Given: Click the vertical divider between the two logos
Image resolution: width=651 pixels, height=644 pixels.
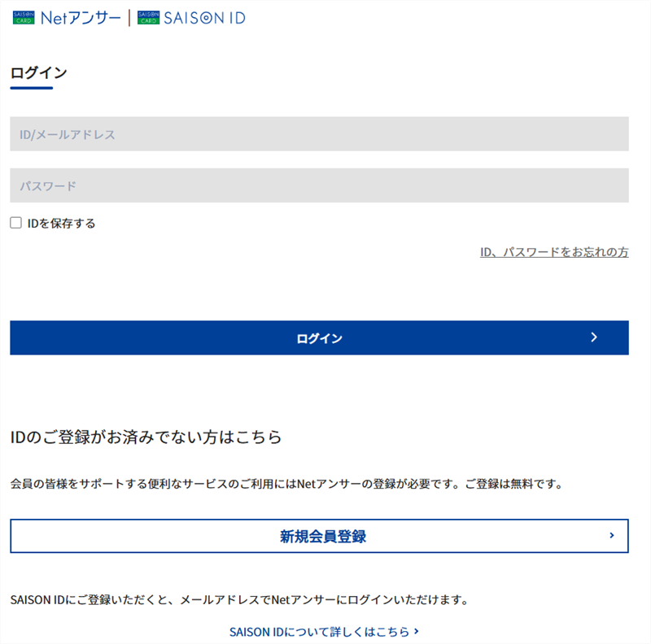Looking at the screenshot, I should point(129,17).
